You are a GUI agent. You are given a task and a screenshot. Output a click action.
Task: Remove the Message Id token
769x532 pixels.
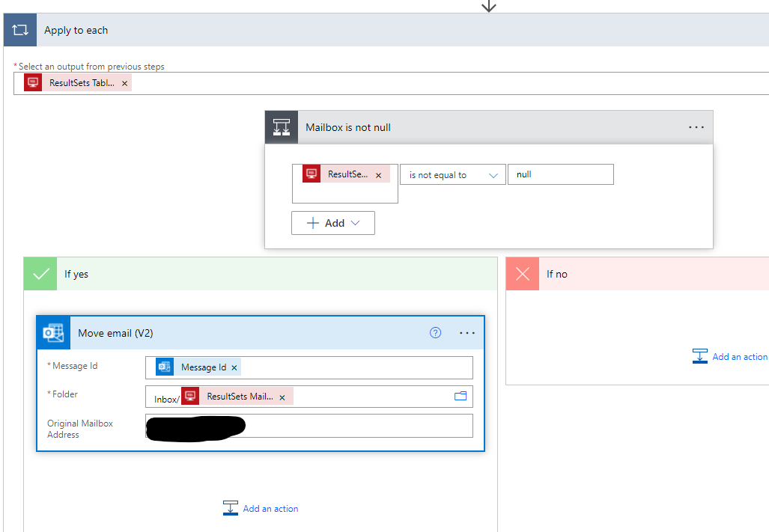[234, 368]
